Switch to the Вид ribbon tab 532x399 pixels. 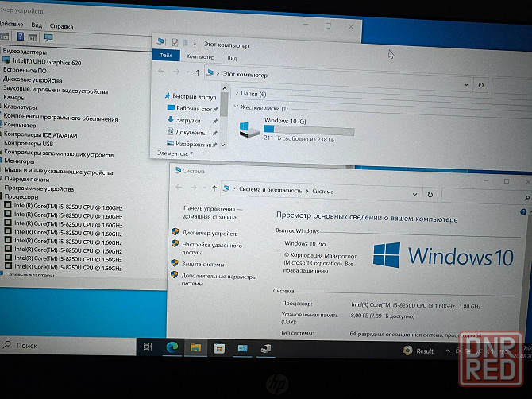pos(231,57)
